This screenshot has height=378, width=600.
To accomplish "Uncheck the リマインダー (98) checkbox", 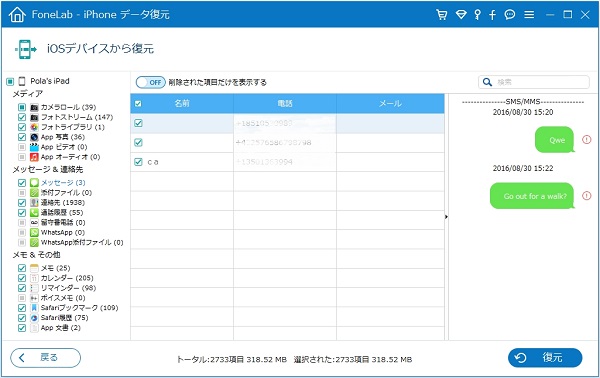I will pos(22,288).
